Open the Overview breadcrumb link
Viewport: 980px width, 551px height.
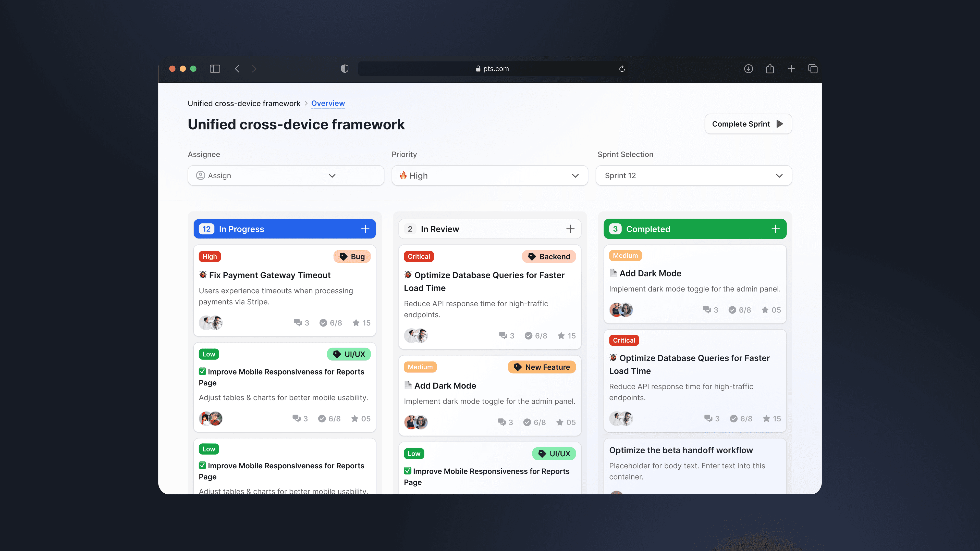328,103
